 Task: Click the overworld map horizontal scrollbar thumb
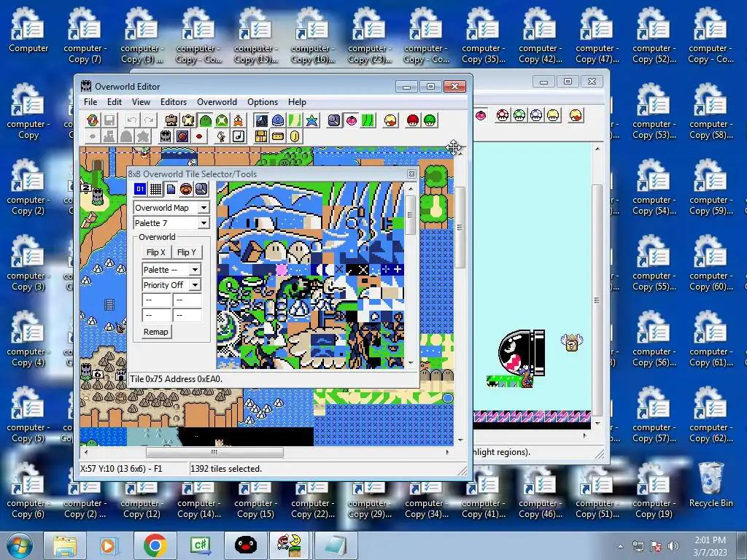pos(214,452)
